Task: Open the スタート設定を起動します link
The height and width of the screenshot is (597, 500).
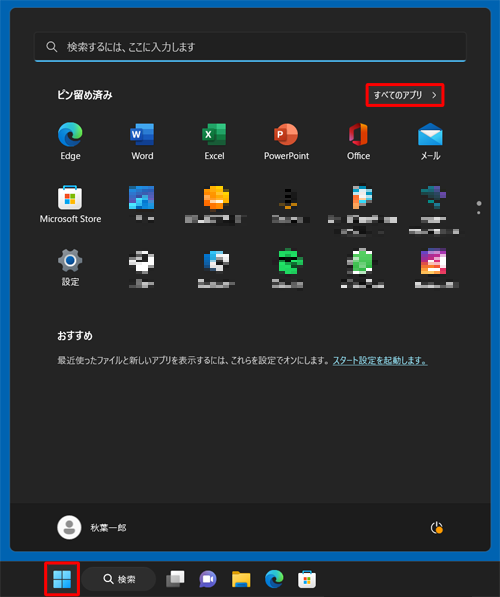Action: click(x=380, y=360)
